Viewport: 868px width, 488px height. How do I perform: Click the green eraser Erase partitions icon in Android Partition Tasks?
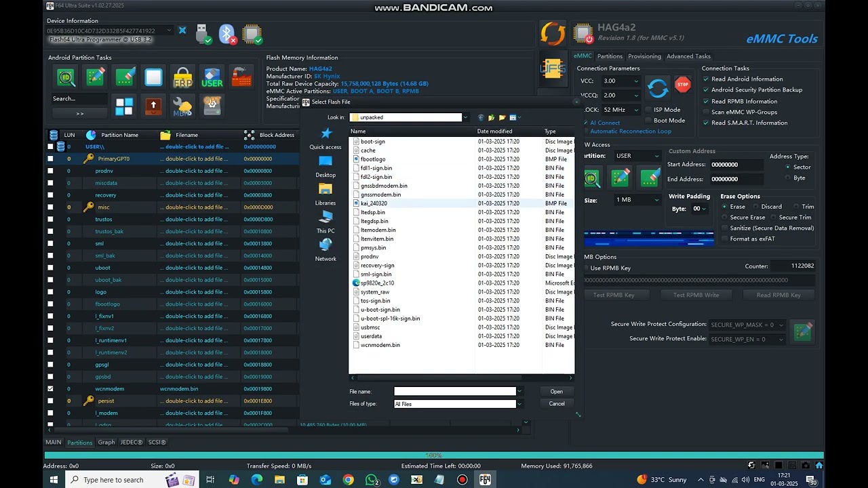(x=124, y=77)
